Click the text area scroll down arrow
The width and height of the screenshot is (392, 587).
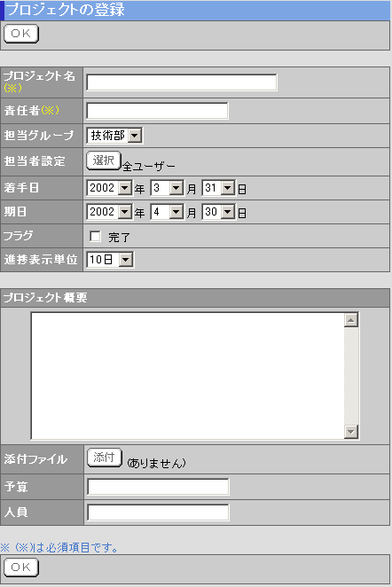click(351, 432)
